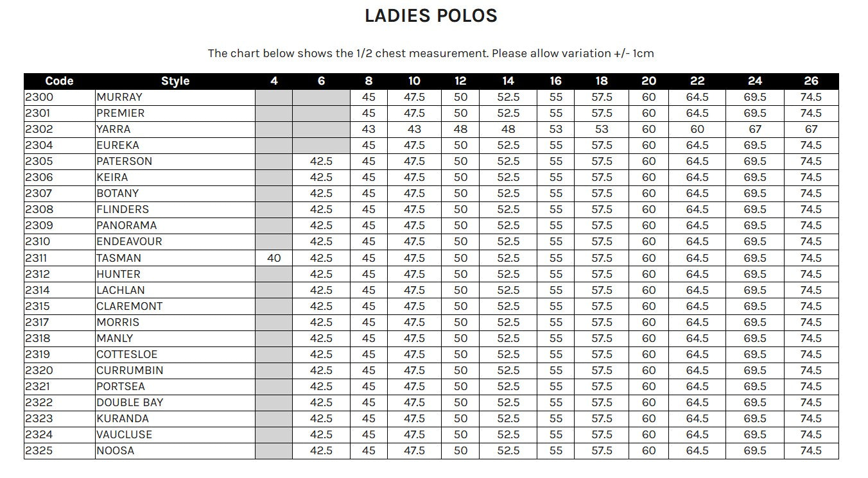Click the Code column header
868x478 pixels.
pos(59,81)
